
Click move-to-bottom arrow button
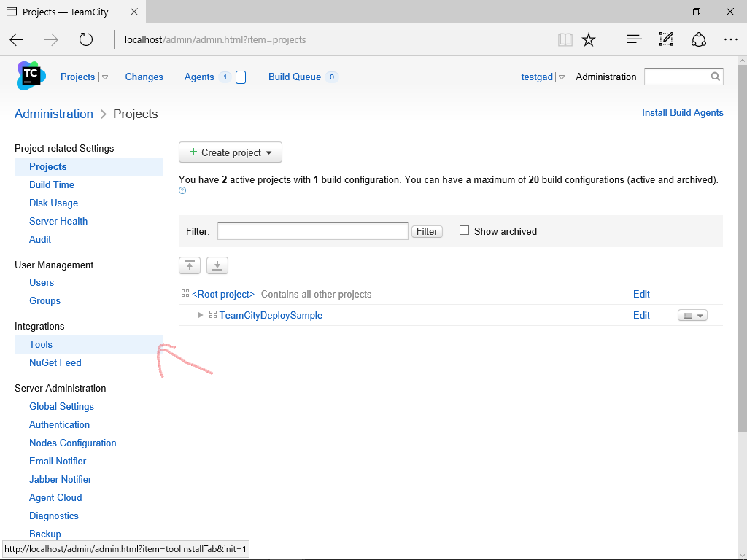point(217,265)
